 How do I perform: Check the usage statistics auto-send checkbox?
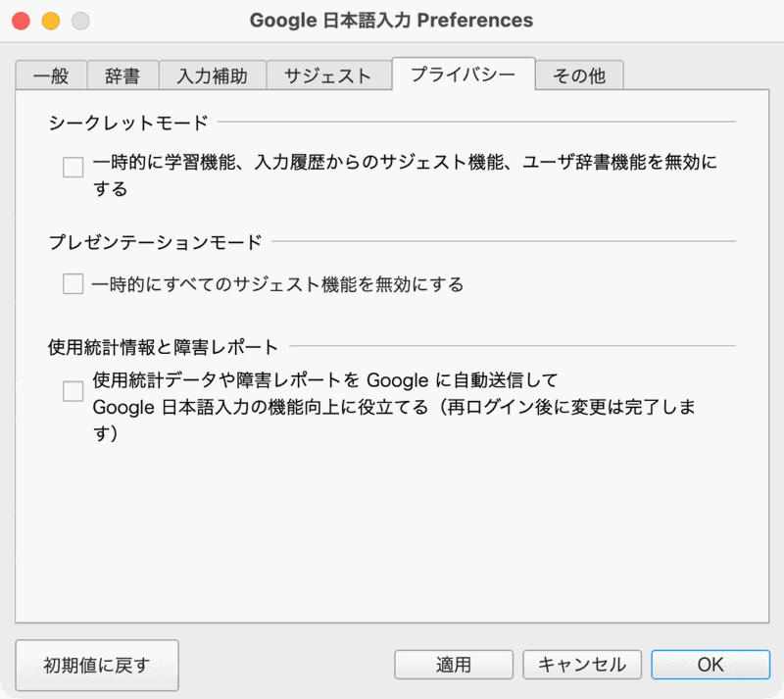click(73, 391)
